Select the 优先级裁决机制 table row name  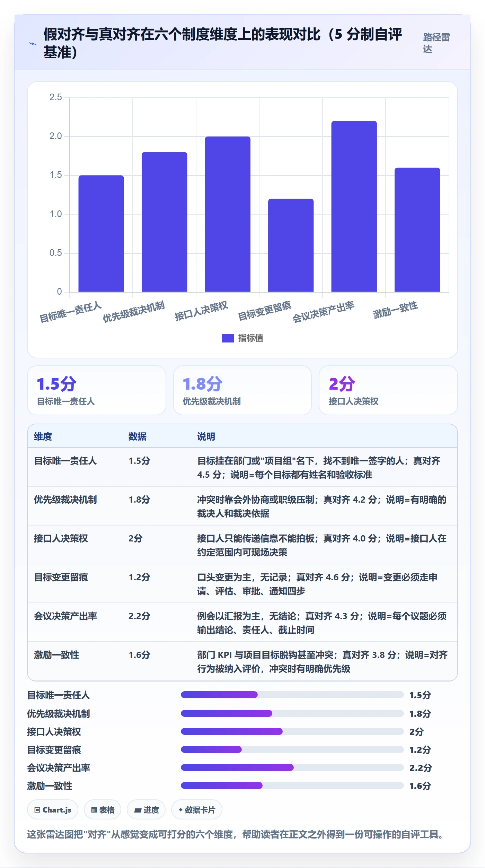click(x=65, y=500)
